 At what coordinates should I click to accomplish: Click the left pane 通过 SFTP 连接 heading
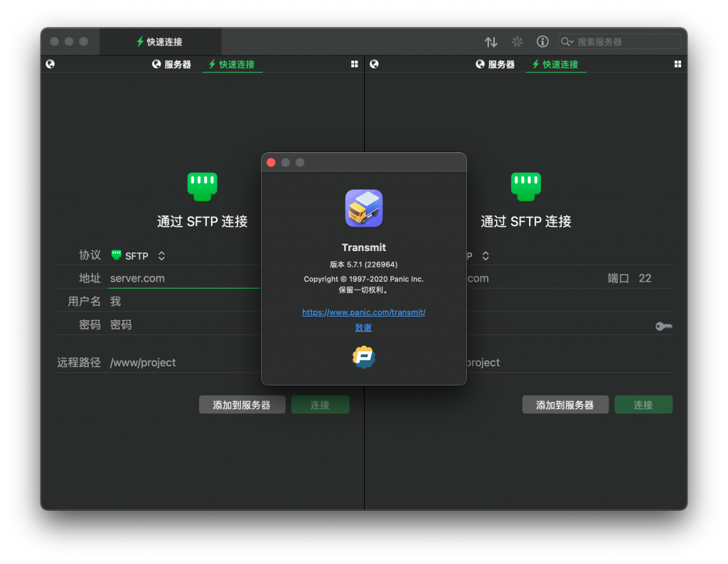tap(202, 222)
